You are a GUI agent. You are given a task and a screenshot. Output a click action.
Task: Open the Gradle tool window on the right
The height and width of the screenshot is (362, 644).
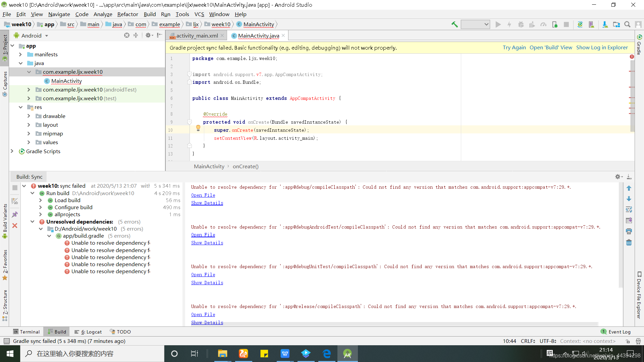639,47
